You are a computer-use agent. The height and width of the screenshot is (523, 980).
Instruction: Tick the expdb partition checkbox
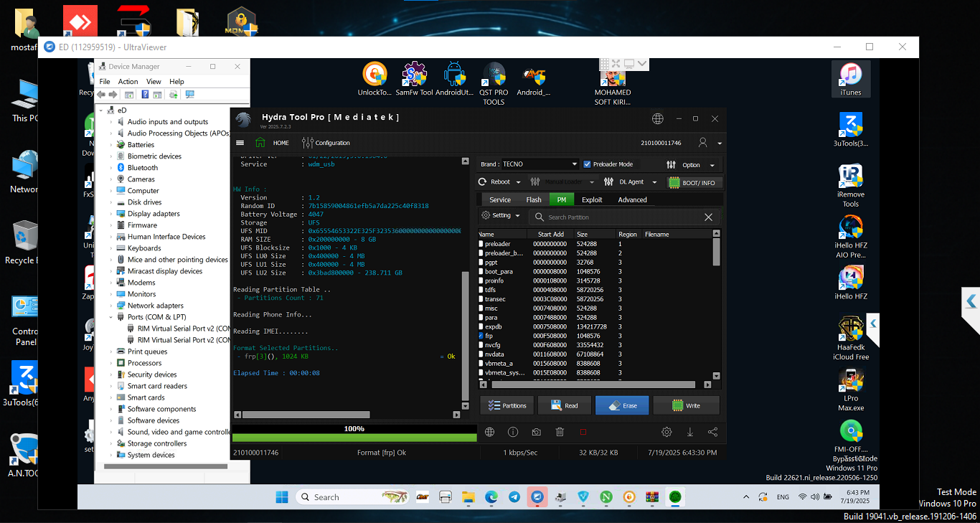[x=481, y=326]
